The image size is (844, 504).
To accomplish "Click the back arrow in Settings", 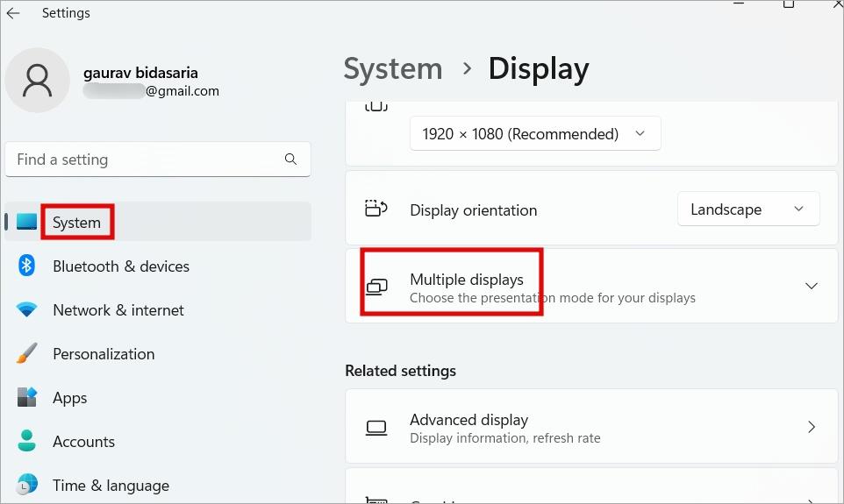I will (x=13, y=13).
